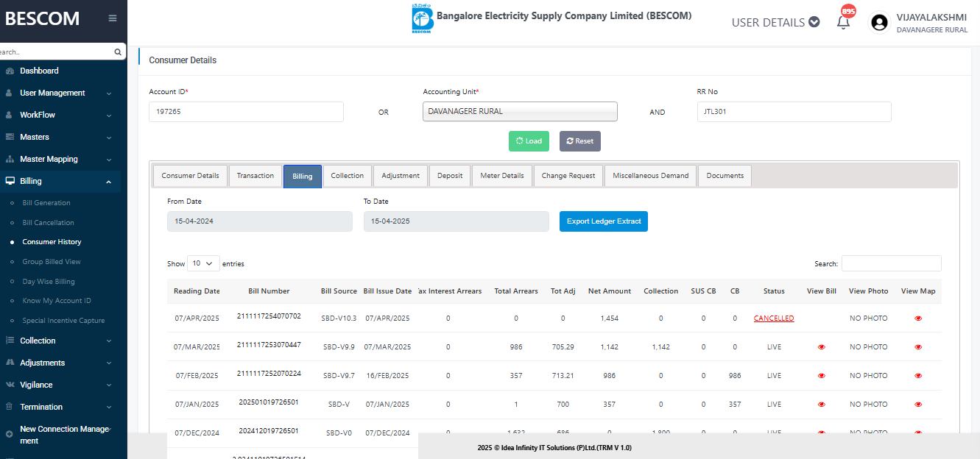Click the User Management person icon
Image resolution: width=980 pixels, height=459 pixels.
9,93
